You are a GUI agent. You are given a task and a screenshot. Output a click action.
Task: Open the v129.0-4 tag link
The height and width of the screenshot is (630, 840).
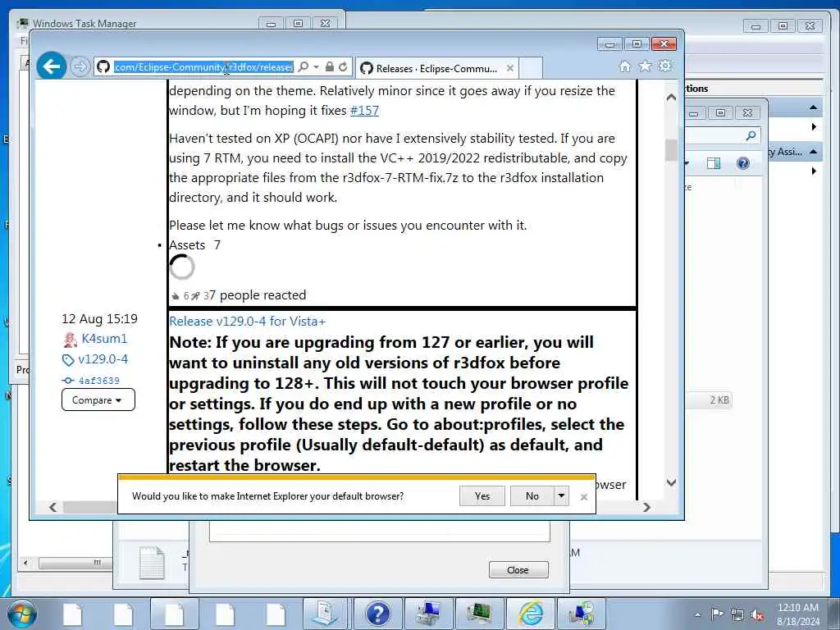(x=103, y=359)
